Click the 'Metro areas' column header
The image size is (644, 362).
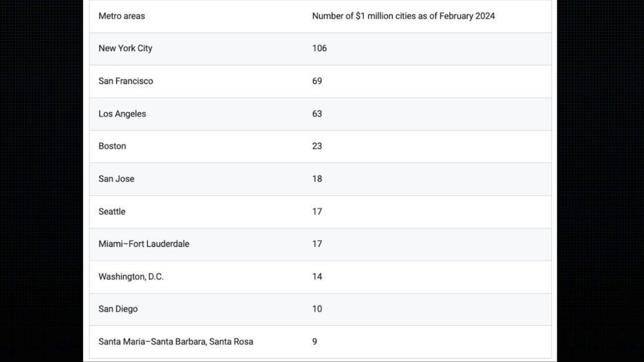pyautogui.click(x=122, y=16)
